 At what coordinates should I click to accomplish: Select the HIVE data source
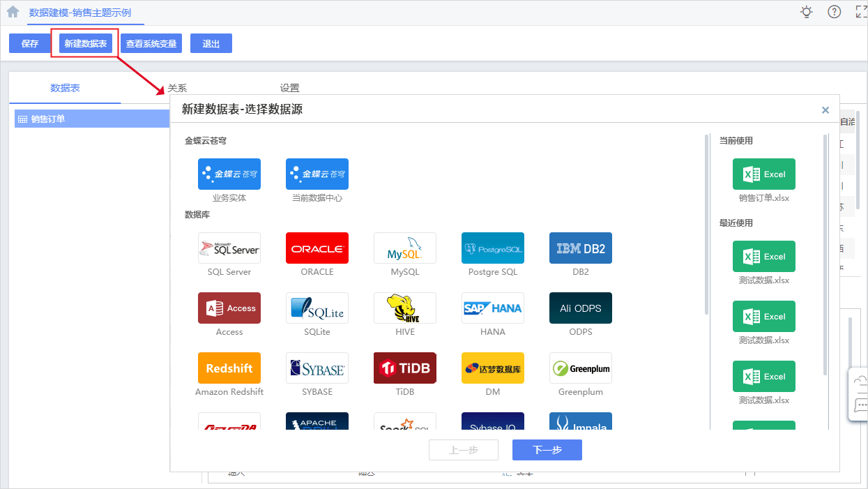[x=404, y=308]
